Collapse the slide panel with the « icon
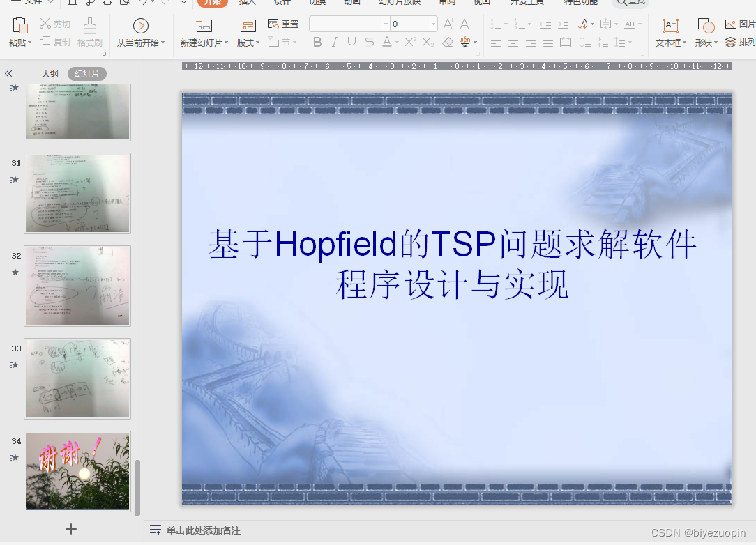756x545 pixels. click(8, 73)
